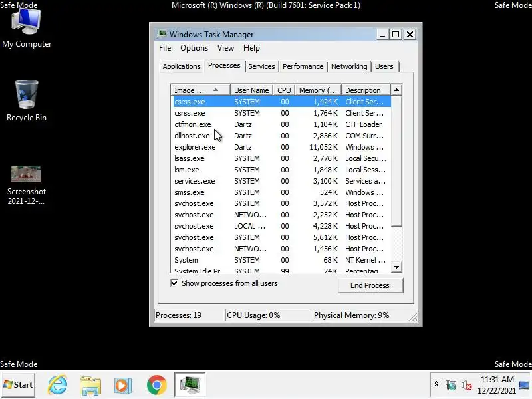Screen dimensions: 532x399
Task: Click the Show Desktop icon beside the clock
Action: point(524,385)
